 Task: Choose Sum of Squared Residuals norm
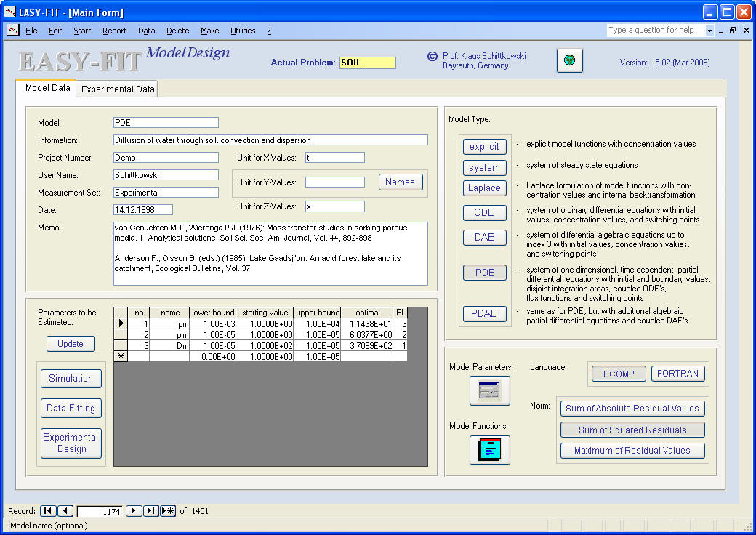point(632,430)
